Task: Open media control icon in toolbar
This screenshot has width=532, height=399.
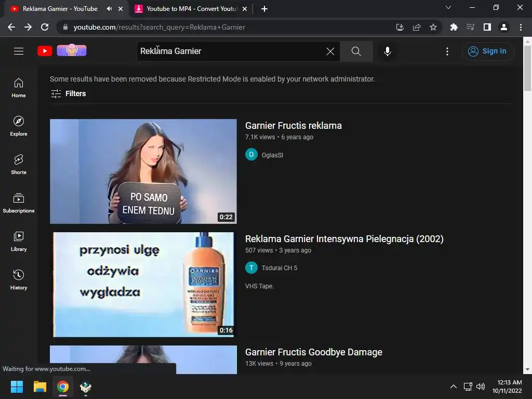Action: pos(470,27)
